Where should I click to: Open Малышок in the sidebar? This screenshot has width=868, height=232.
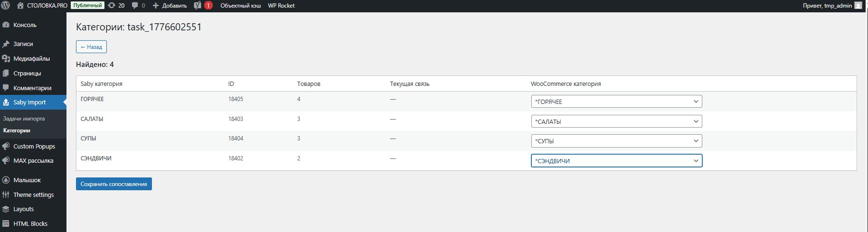(x=27, y=180)
